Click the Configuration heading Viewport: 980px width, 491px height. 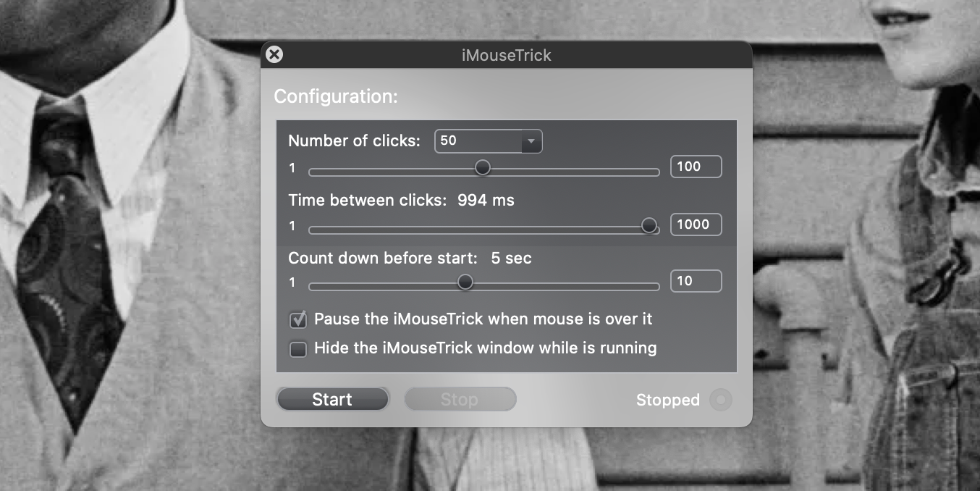coord(336,96)
